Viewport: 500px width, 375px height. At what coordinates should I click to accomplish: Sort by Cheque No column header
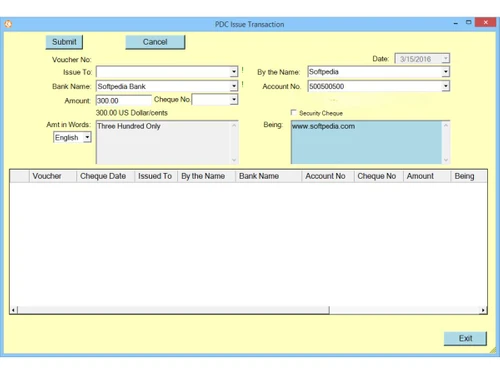point(379,176)
